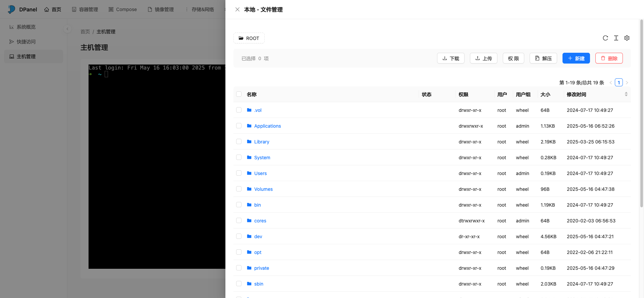Click the Users folder icon

coord(249,173)
